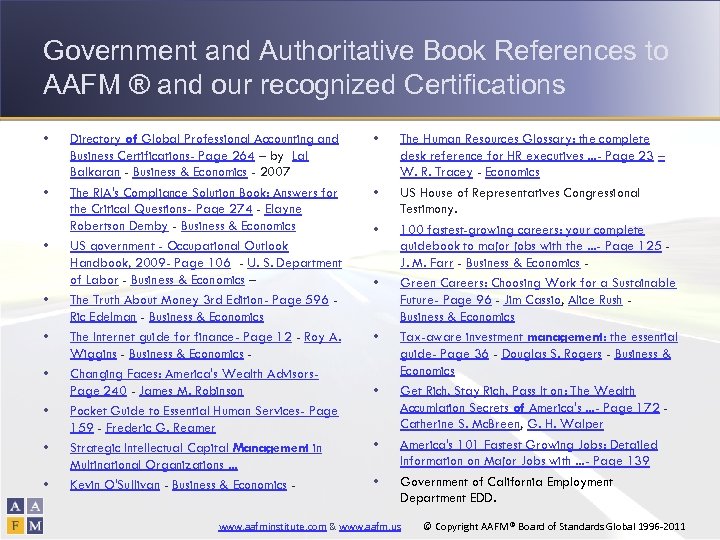
Task: Click Catherine S. McBreen author link
Action: pos(460,424)
